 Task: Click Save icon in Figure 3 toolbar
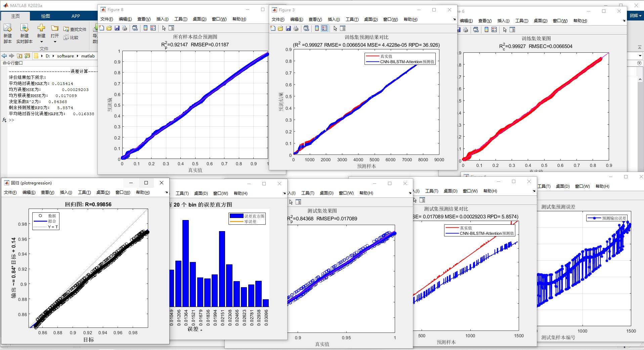click(288, 28)
